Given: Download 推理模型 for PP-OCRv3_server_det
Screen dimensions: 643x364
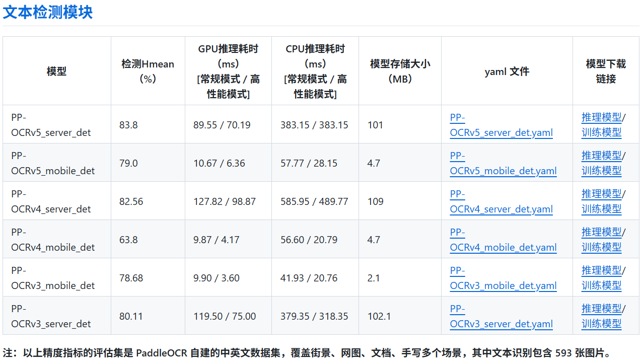Looking at the screenshot, I should [x=601, y=309].
